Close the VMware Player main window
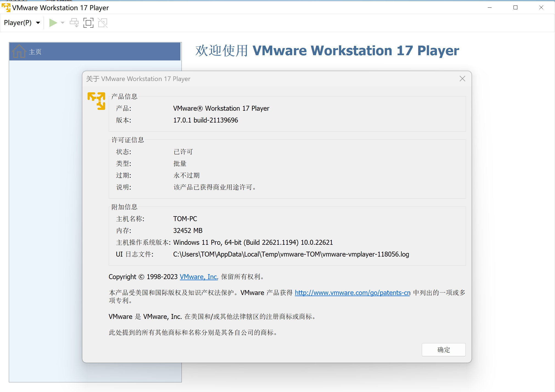Screen dimensions: 555x392 [x=541, y=8]
